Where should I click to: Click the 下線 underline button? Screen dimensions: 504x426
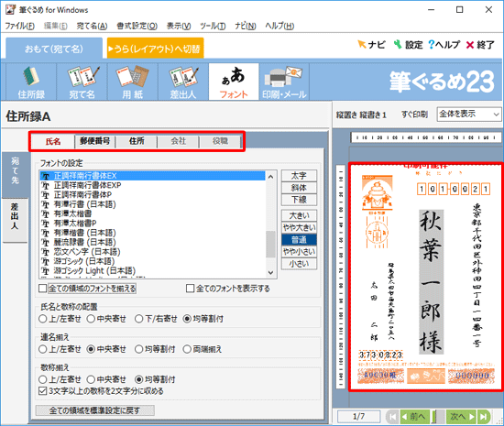point(299,200)
